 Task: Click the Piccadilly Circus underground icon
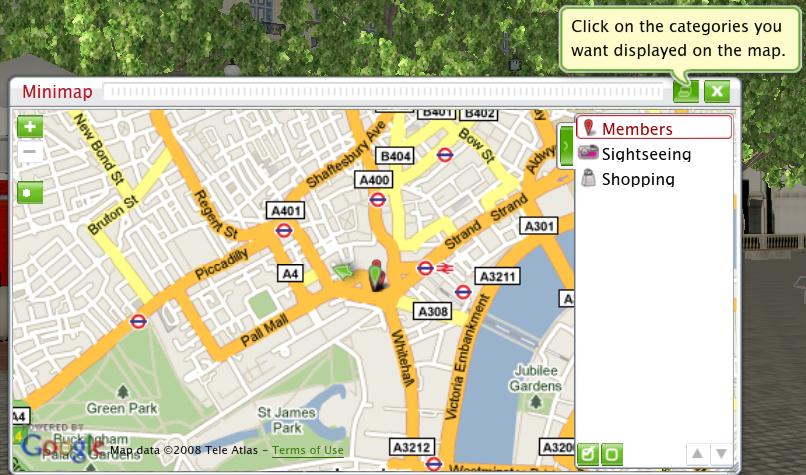(x=284, y=230)
